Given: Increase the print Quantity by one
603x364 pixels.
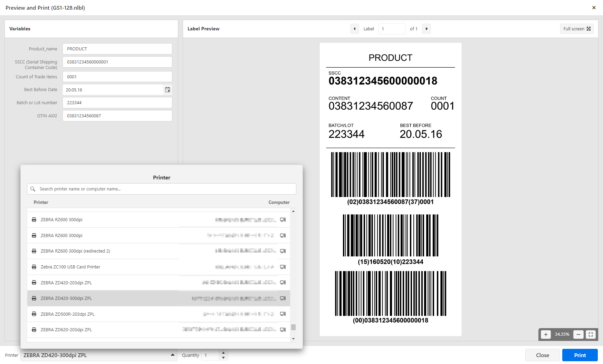Looking at the screenshot, I should tap(223, 353).
